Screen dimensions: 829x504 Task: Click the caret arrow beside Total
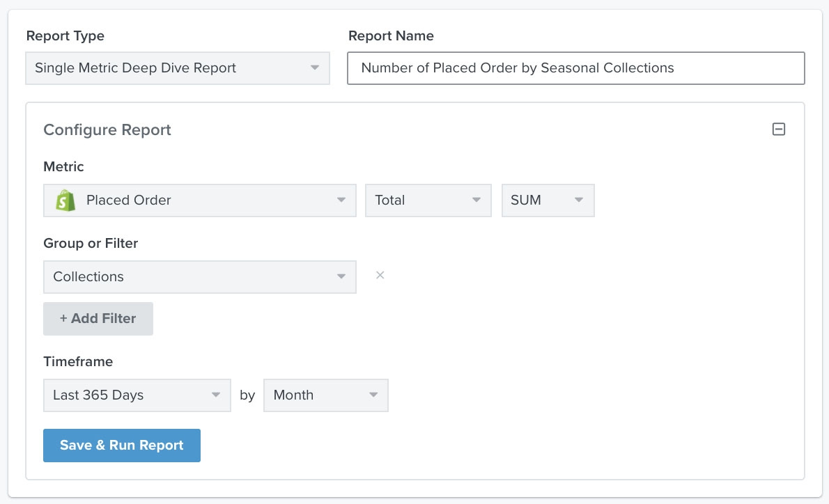point(477,200)
